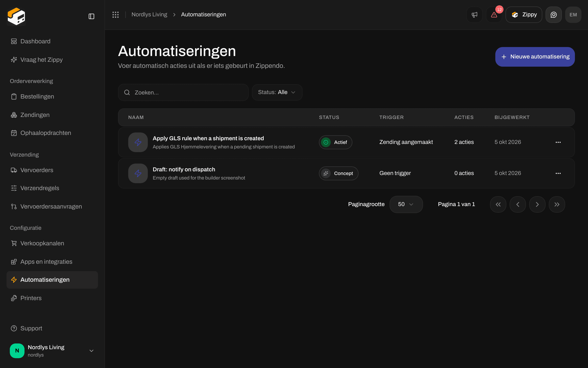Click Zending aangemaakt trigger cell

[x=406, y=142]
